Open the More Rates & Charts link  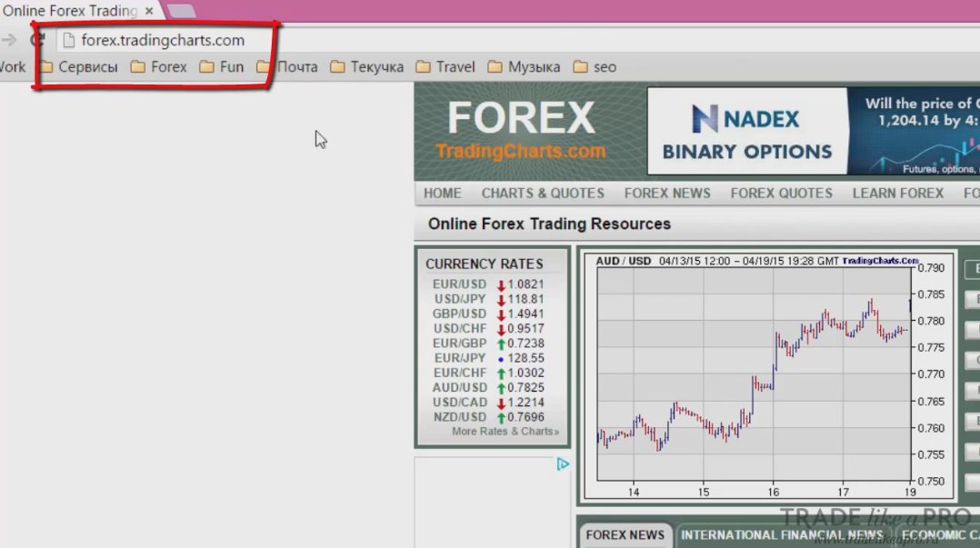point(505,432)
